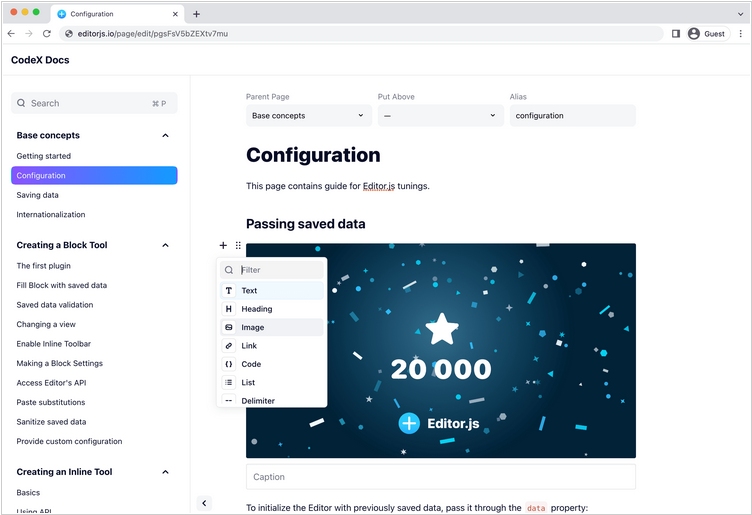Open the Put Above dropdown
The image size is (752, 515).
coord(441,116)
